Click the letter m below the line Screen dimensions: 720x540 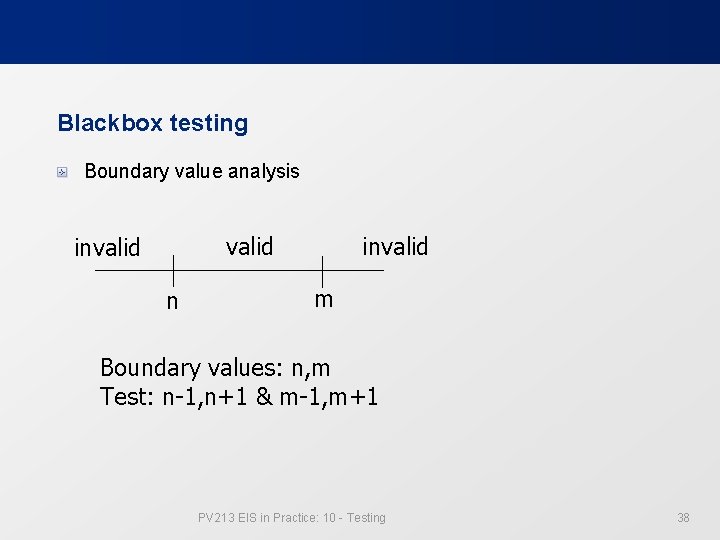(x=323, y=300)
